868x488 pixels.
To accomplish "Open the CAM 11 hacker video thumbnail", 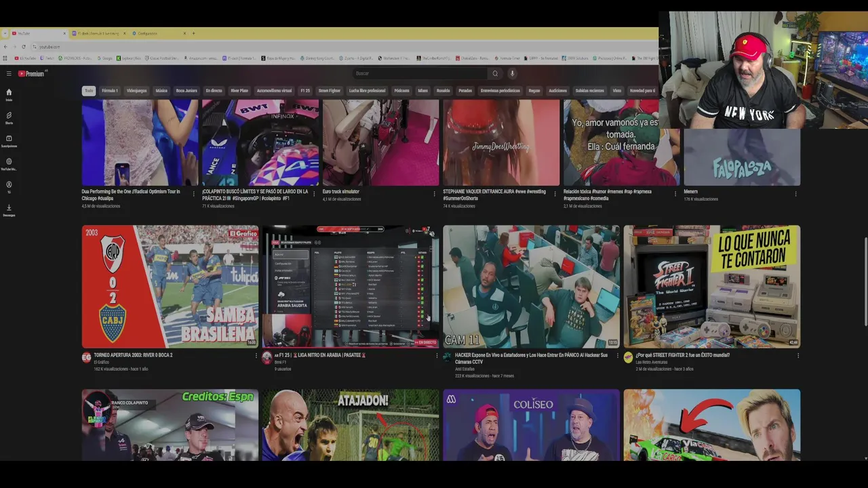I will pyautogui.click(x=531, y=287).
